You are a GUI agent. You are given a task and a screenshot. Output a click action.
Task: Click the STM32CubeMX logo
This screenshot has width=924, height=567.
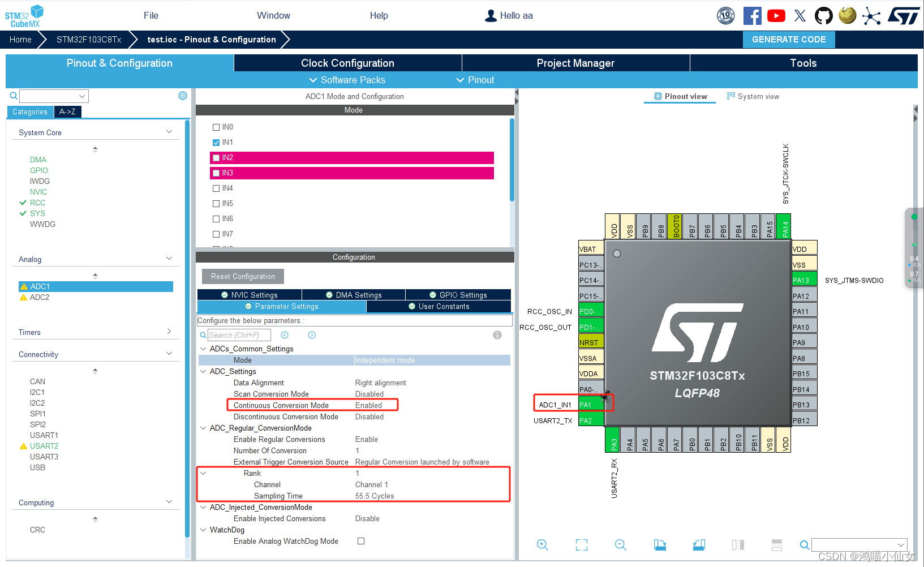tap(24, 16)
